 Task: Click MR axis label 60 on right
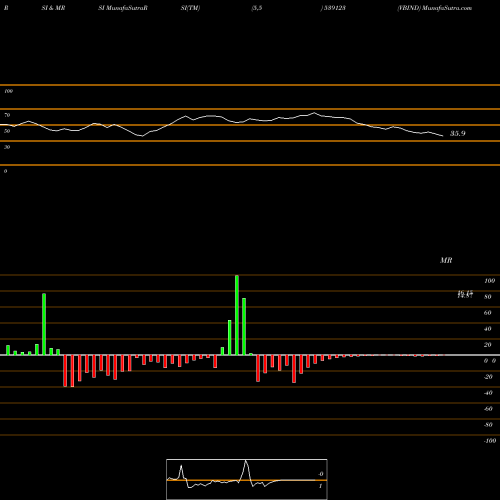[x=488, y=313]
